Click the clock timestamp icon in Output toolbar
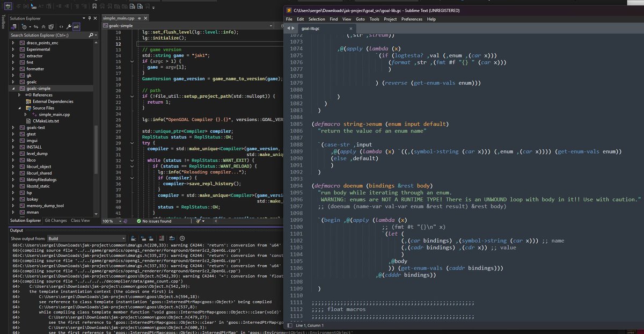This screenshot has height=334, width=644. click(182, 238)
